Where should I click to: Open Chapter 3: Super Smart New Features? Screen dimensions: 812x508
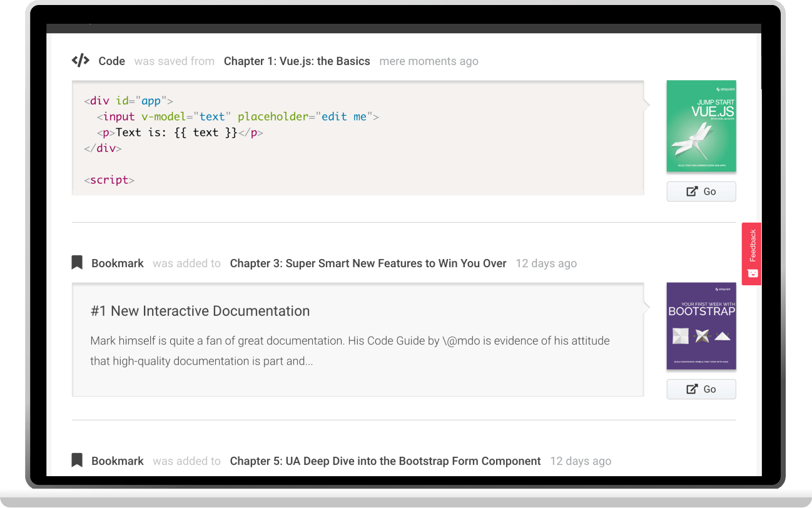(368, 263)
